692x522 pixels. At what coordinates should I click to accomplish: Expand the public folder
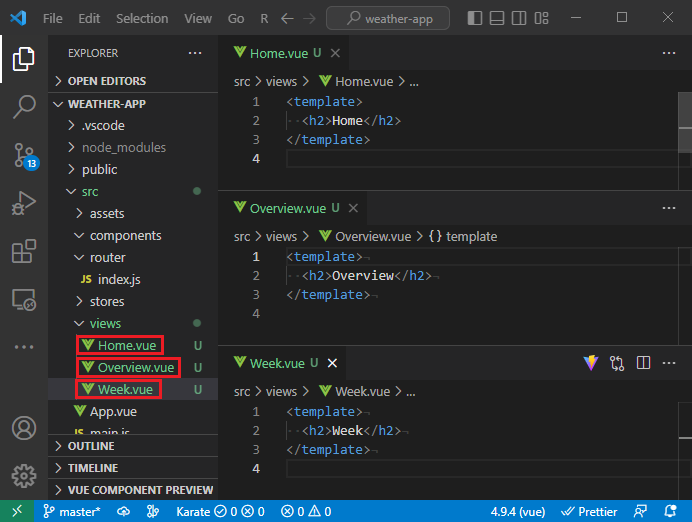click(x=133, y=169)
